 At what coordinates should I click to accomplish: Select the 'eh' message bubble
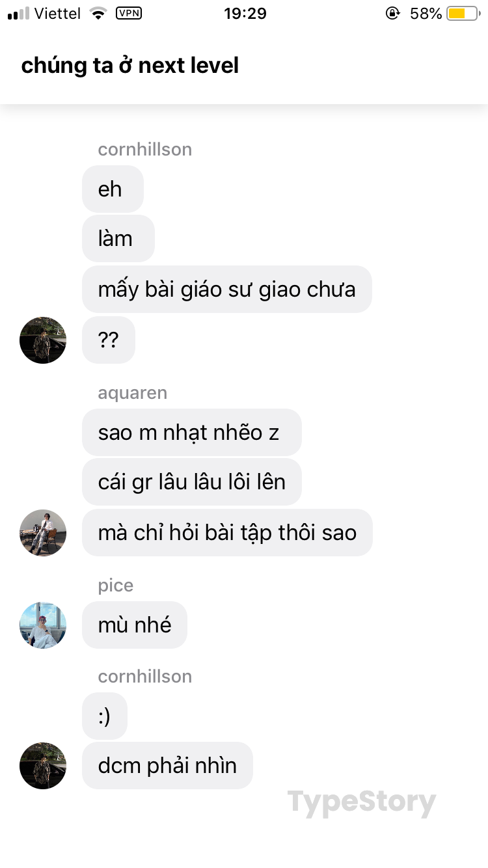click(x=113, y=189)
